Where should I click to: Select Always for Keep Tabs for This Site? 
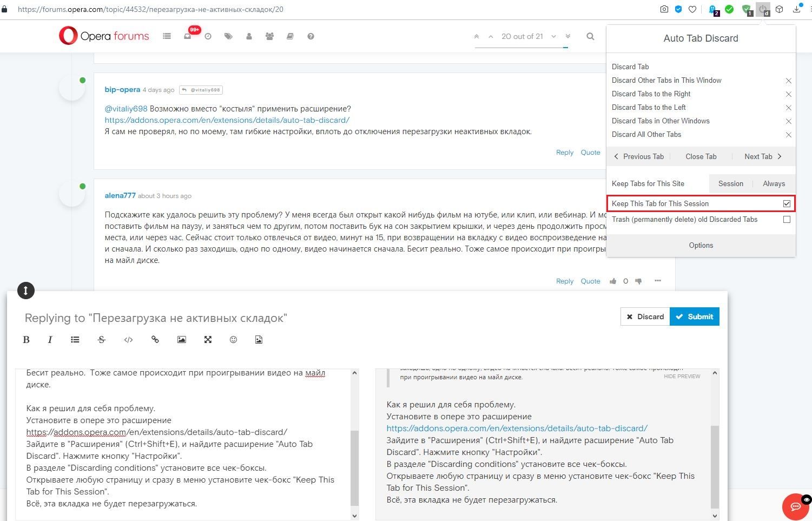click(x=774, y=183)
